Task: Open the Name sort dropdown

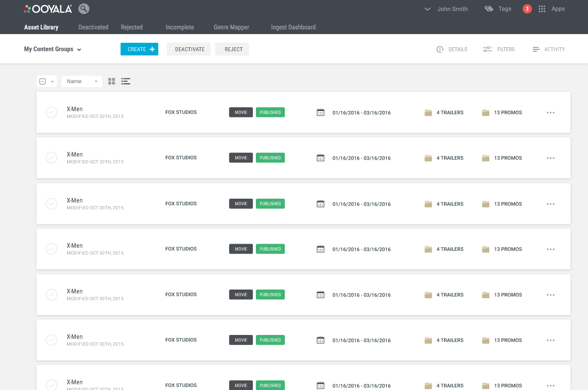Action: 82,81
